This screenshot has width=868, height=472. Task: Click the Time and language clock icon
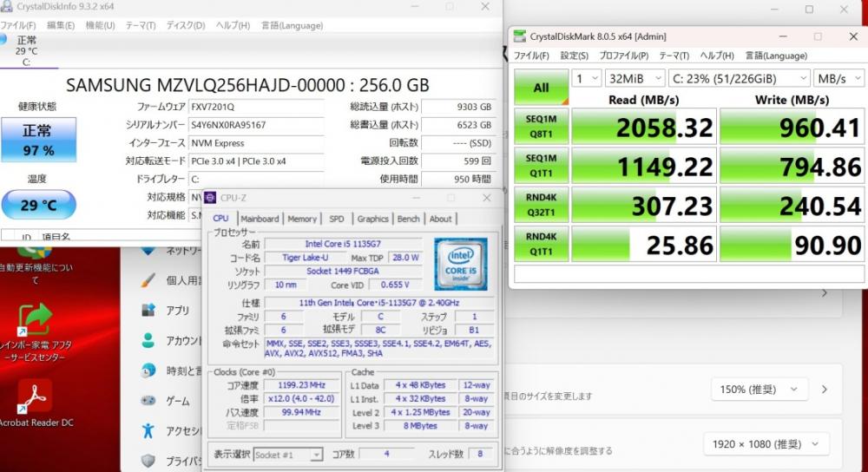point(148,370)
